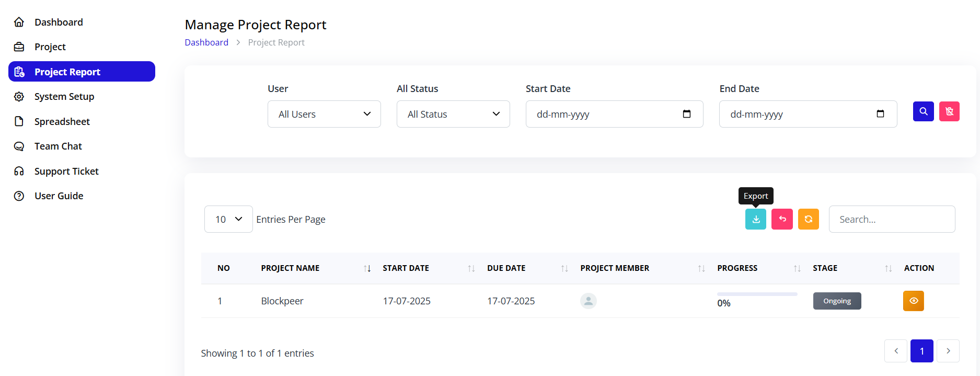Viewport: 980px width, 376px height.
Task: View Blockpeer project with eye icon
Action: point(914,301)
